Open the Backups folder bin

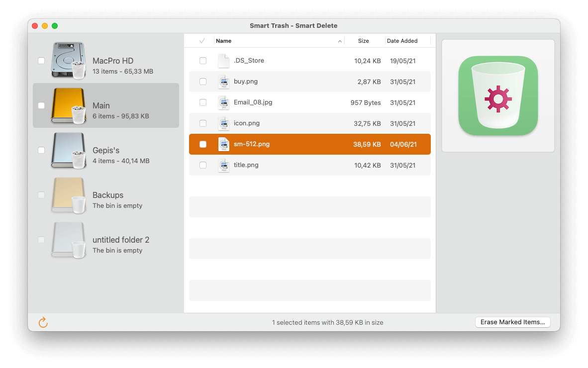[68, 196]
